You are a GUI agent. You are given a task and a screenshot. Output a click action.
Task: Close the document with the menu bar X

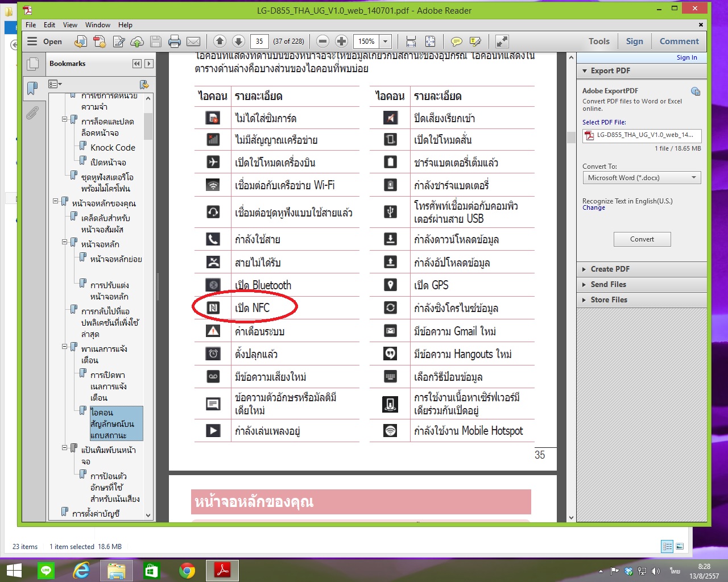(x=701, y=25)
